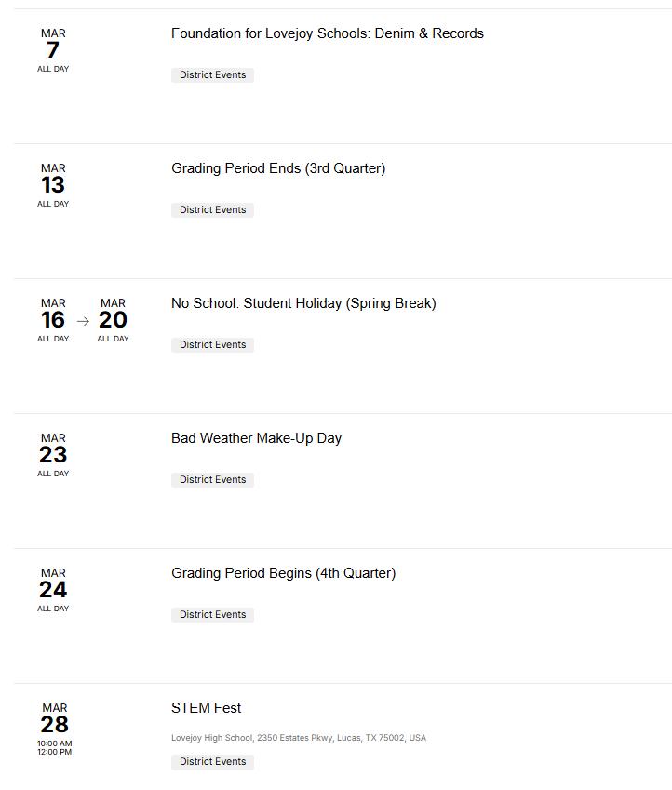Click District Events tag under Spring Break
The image size is (672, 790).
click(x=213, y=345)
